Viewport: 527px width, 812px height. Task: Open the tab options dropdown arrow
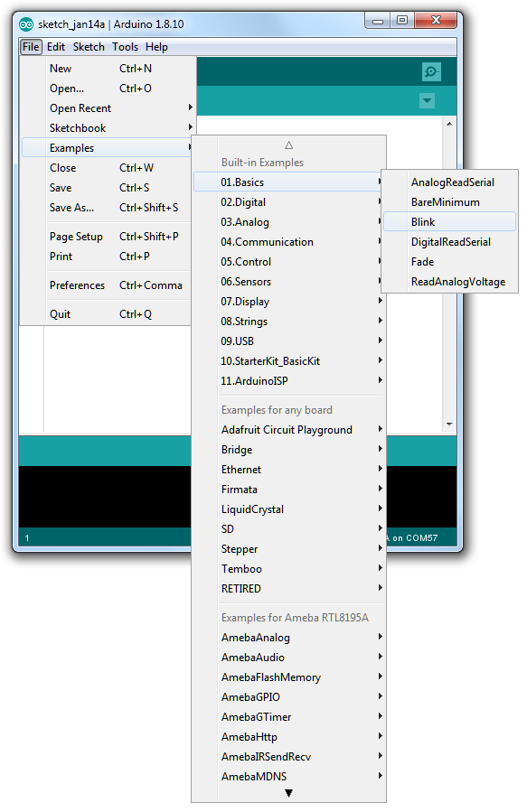click(x=427, y=100)
